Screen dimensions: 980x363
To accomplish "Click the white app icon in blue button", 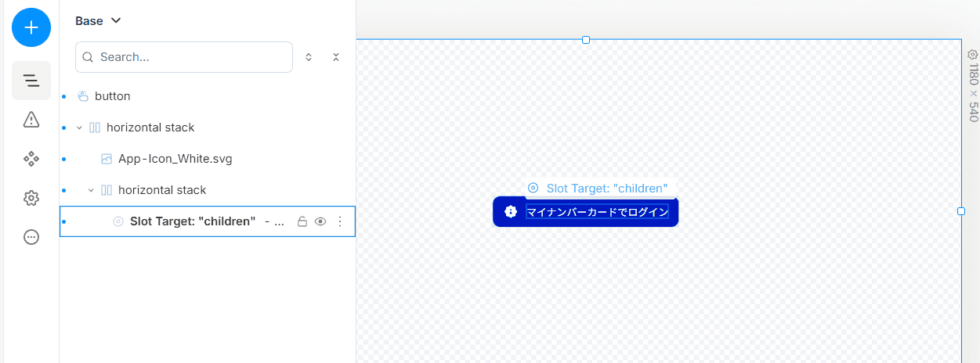I will [511, 212].
